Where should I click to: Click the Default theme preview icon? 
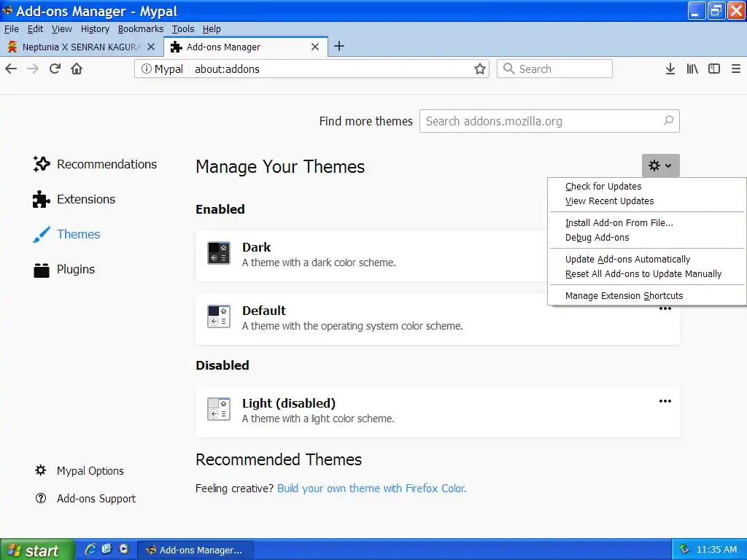[219, 316]
